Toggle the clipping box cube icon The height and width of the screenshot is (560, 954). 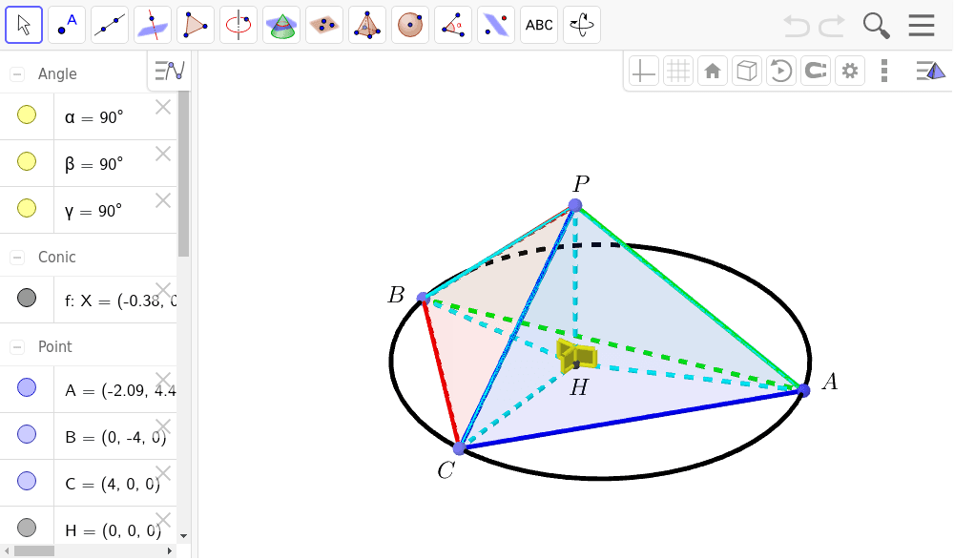pyautogui.click(x=747, y=72)
